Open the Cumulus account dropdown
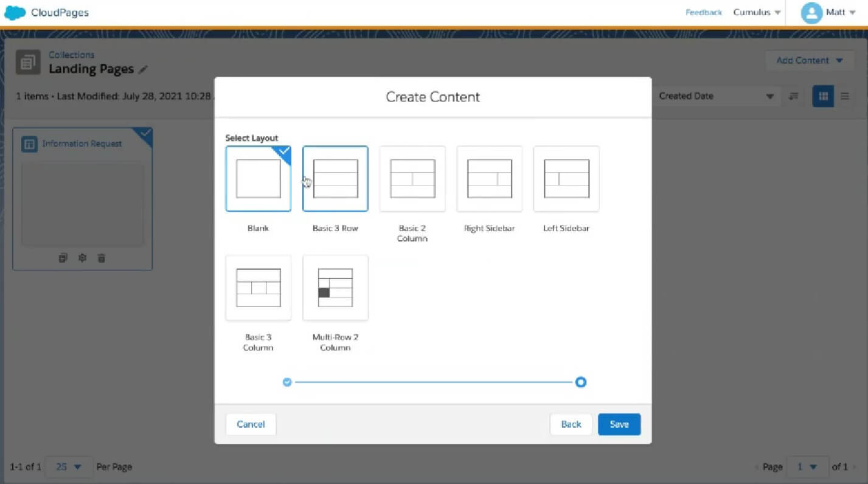Screen dimensions: 868x484 (757, 12)
